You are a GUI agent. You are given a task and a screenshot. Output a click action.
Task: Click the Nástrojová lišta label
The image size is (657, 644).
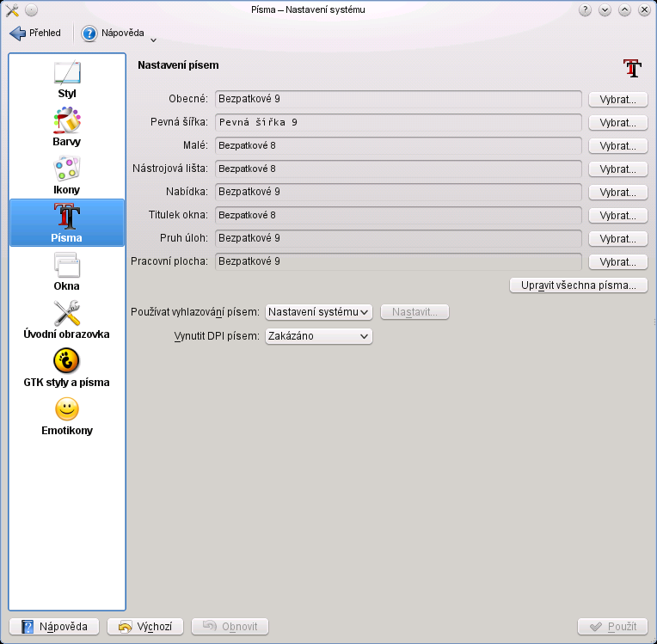click(x=170, y=169)
